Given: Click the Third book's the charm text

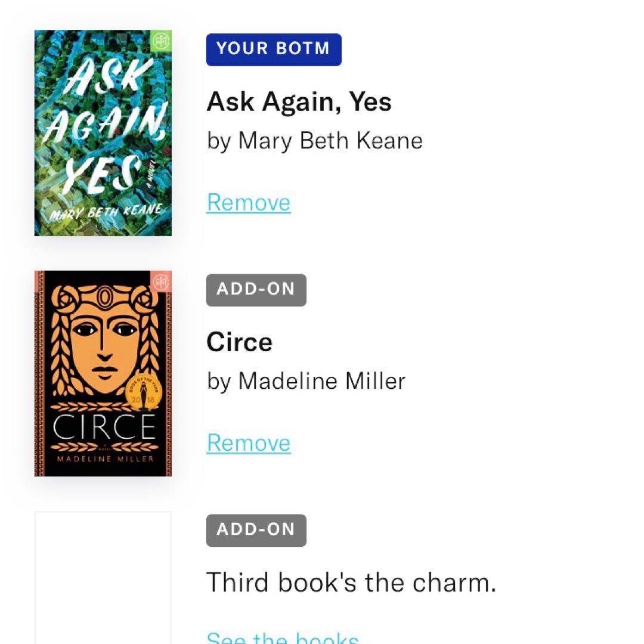Looking at the screenshot, I should coord(351,582).
